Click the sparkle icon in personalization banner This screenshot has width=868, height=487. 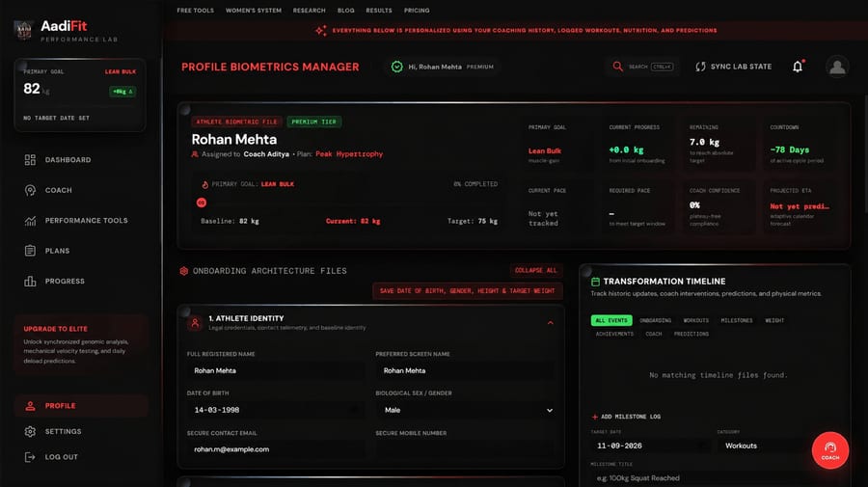pyautogui.click(x=321, y=31)
